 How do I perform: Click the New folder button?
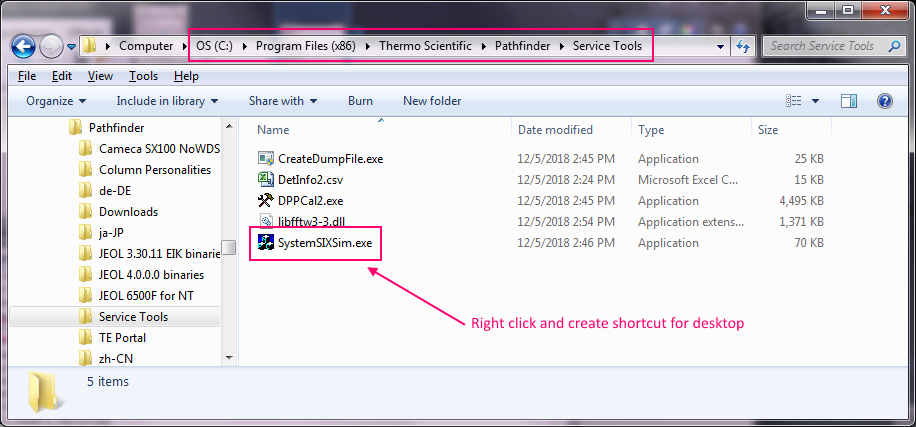point(432,101)
